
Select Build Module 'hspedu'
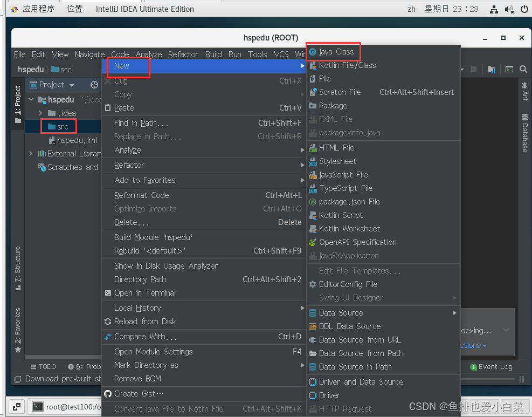(204, 237)
